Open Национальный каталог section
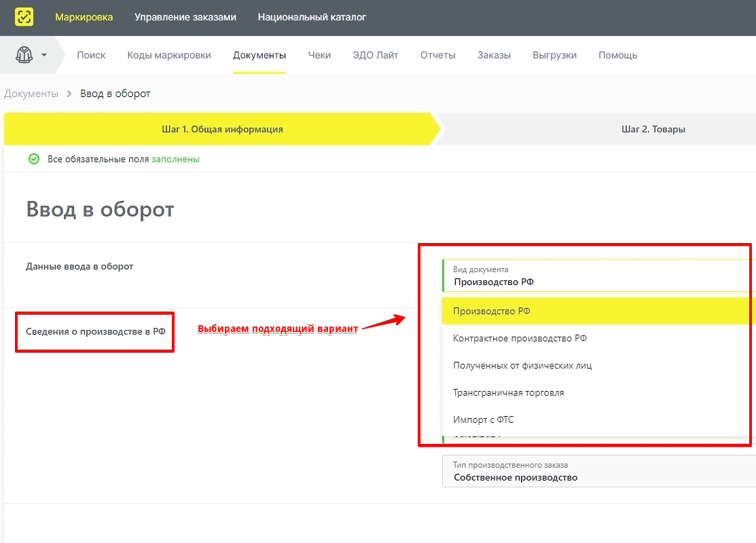Screen dimensions: 756x543 (x=312, y=18)
